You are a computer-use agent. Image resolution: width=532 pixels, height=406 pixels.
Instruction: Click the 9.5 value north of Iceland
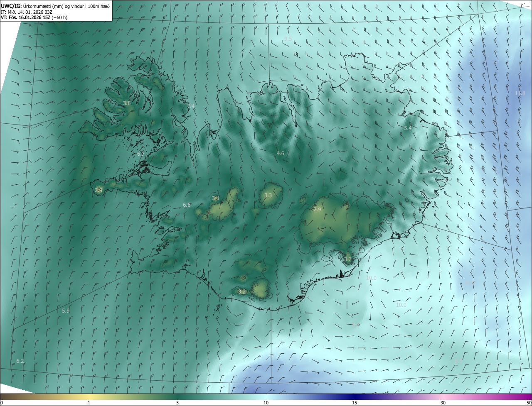click(x=288, y=39)
